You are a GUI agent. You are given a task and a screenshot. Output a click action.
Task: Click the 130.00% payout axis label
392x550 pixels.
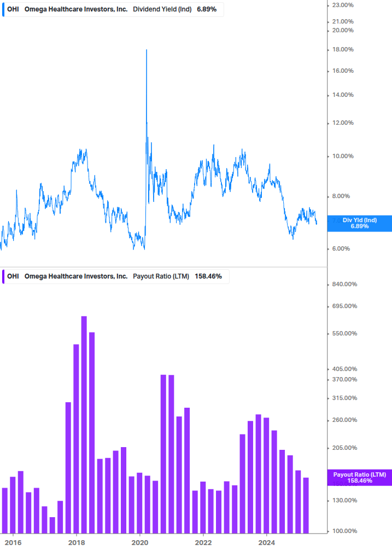point(344,501)
